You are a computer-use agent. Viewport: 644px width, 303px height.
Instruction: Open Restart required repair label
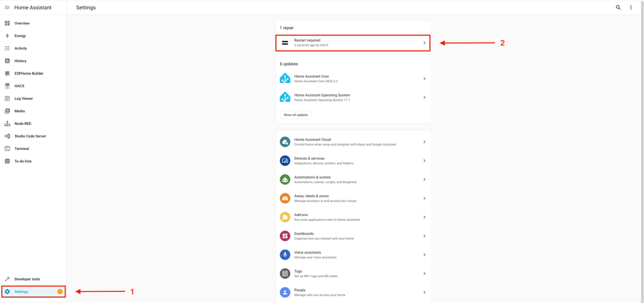point(308,40)
